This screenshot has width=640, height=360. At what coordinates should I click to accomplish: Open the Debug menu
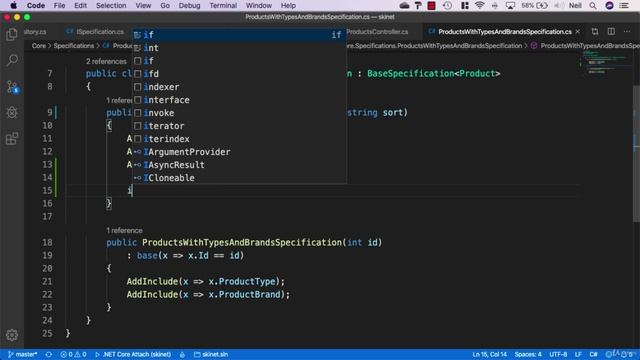[x=189, y=5]
